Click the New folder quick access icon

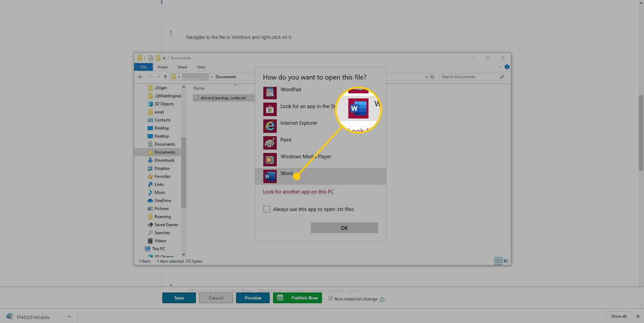158,58
